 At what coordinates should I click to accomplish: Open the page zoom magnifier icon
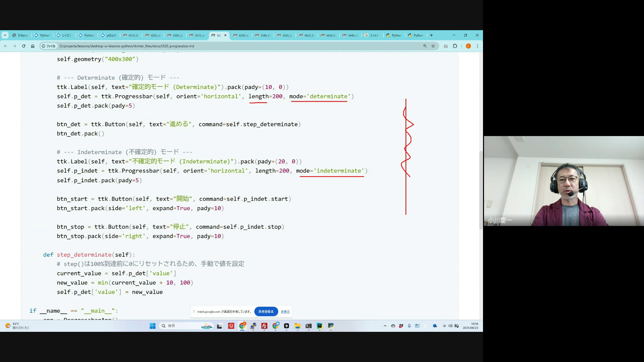[425, 46]
